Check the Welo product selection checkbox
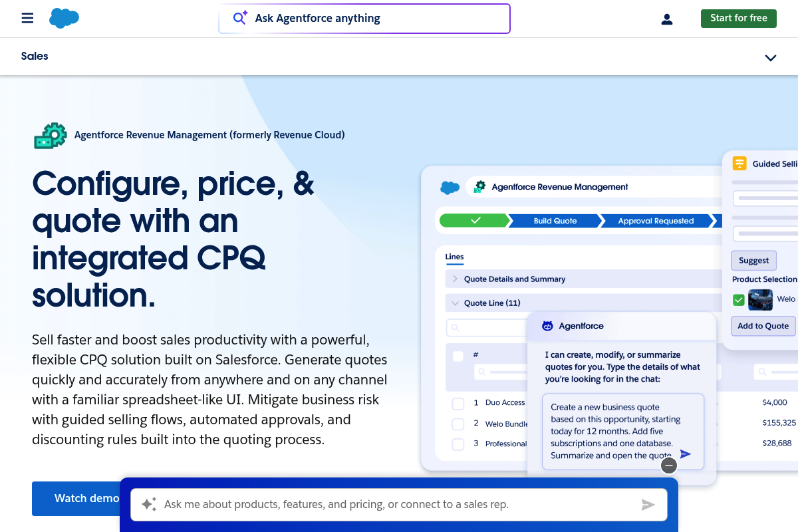The image size is (798, 532). click(x=739, y=300)
